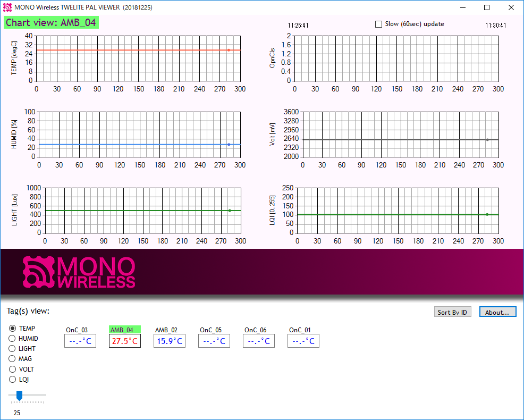The width and height of the screenshot is (524, 420).
Task: Click the LIGHT [Lux] axis label
Action: pos(14,210)
